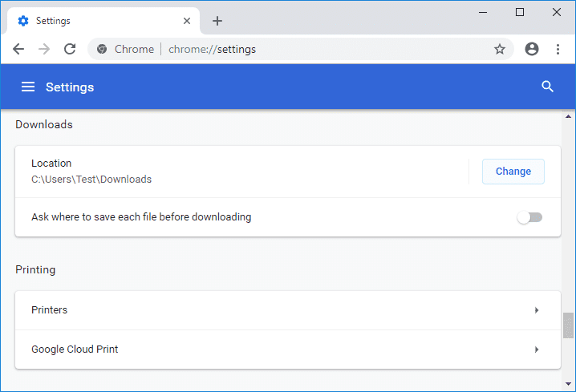Reload the current page
This screenshot has width=576, height=392.
[70, 49]
